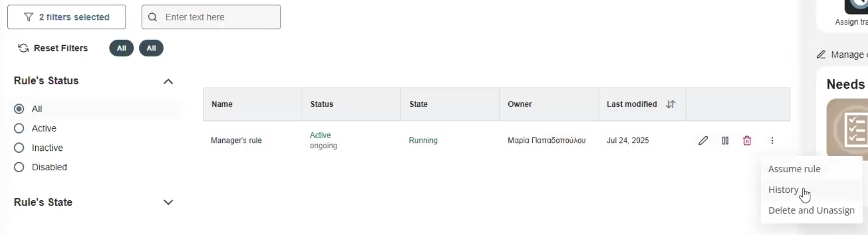Open the three-dots more options menu
Viewport: 868px width, 235px height.
click(x=772, y=141)
